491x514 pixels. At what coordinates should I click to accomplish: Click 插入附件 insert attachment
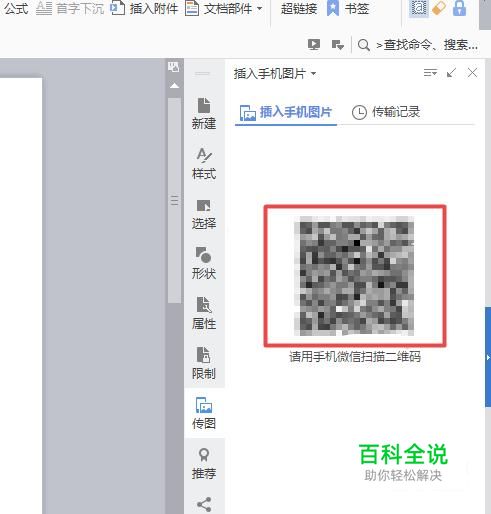[x=144, y=8]
